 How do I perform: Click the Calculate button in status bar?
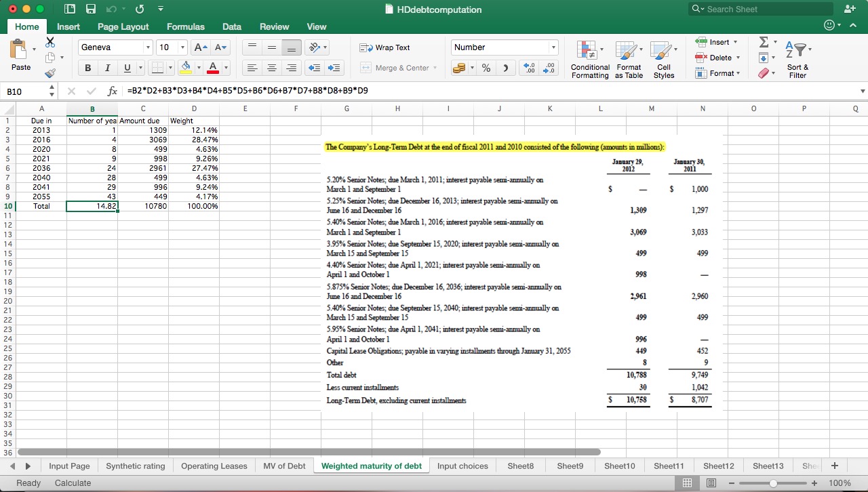point(73,483)
